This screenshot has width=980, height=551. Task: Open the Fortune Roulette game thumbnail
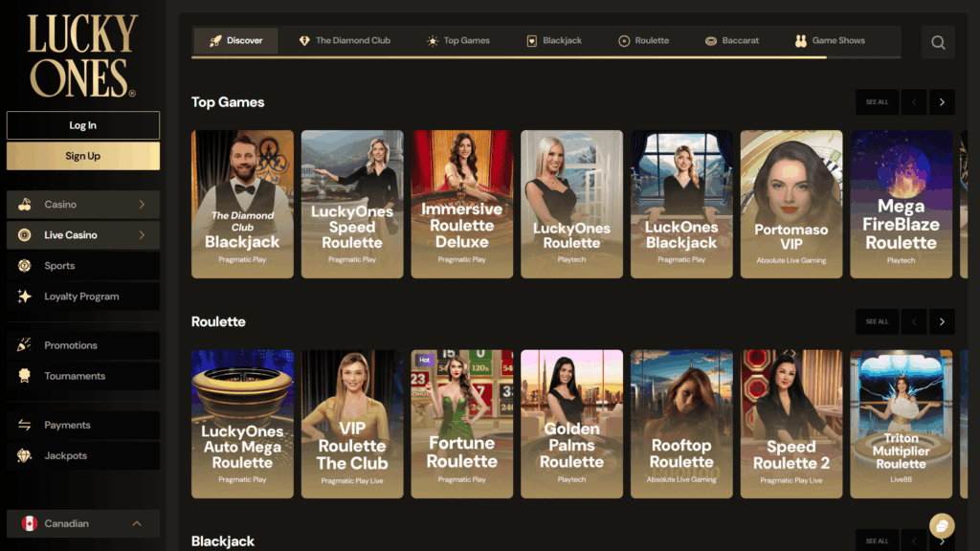(462, 424)
